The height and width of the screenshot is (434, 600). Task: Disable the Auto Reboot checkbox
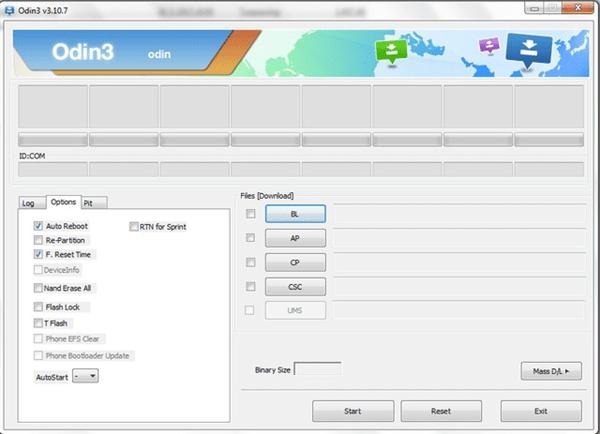pos(38,226)
